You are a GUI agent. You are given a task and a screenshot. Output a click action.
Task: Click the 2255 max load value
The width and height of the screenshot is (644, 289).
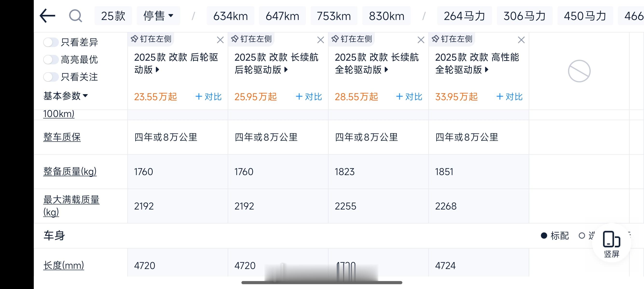tap(345, 206)
